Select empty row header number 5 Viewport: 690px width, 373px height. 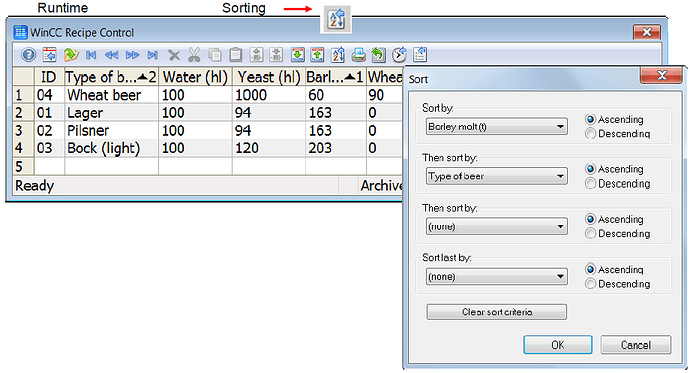click(23, 166)
